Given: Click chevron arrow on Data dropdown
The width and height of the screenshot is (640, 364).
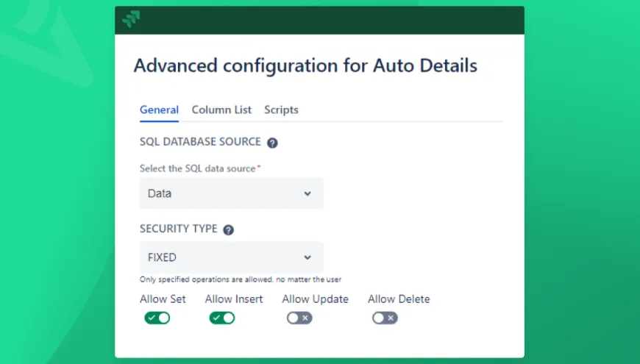Looking at the screenshot, I should (307, 193).
